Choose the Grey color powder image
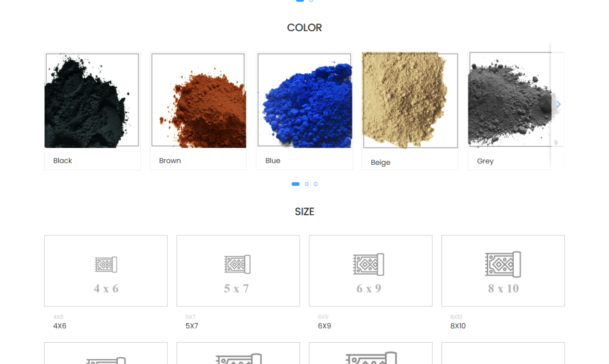The width and height of the screenshot is (609, 364). [515, 100]
